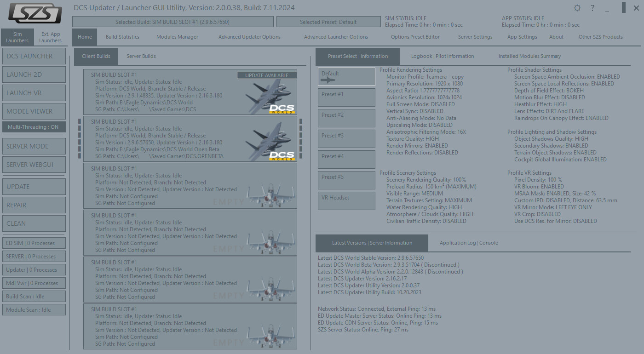Click the REPAIR button
Image resolution: width=644 pixels, height=354 pixels.
pyautogui.click(x=34, y=205)
